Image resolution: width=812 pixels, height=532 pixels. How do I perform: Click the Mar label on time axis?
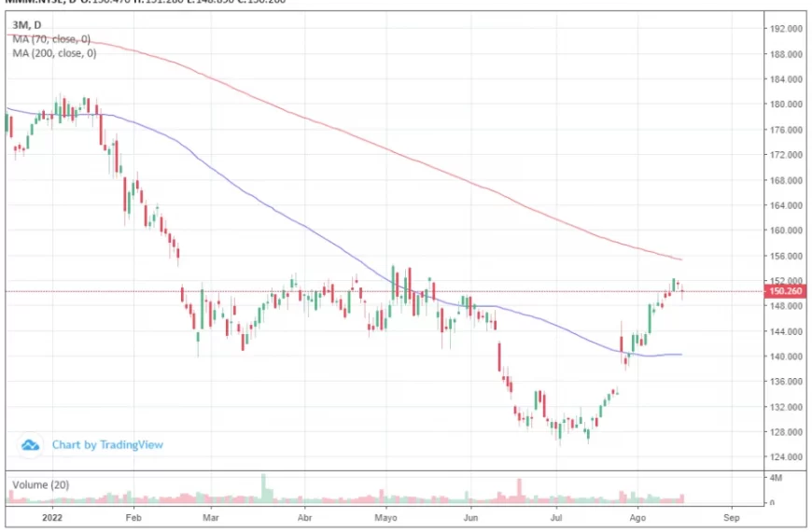click(211, 517)
